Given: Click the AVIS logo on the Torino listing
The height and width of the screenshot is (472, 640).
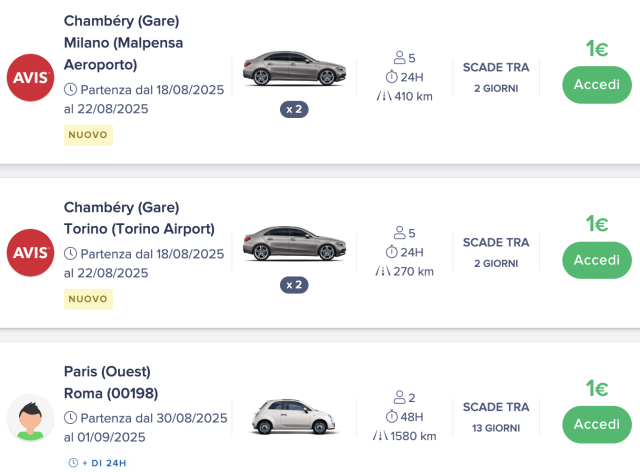Looking at the screenshot, I should (31, 253).
